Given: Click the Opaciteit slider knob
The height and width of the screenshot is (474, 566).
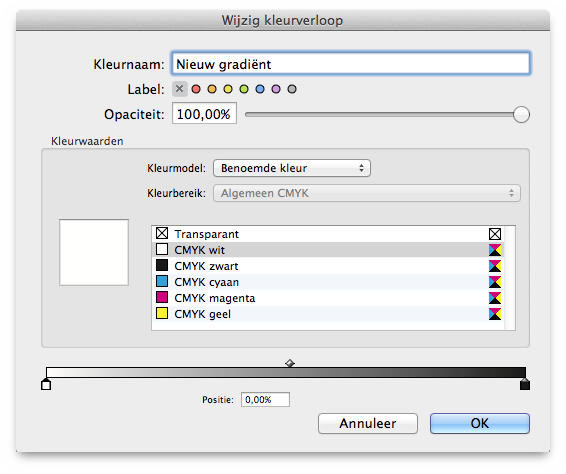Looking at the screenshot, I should 521,115.
